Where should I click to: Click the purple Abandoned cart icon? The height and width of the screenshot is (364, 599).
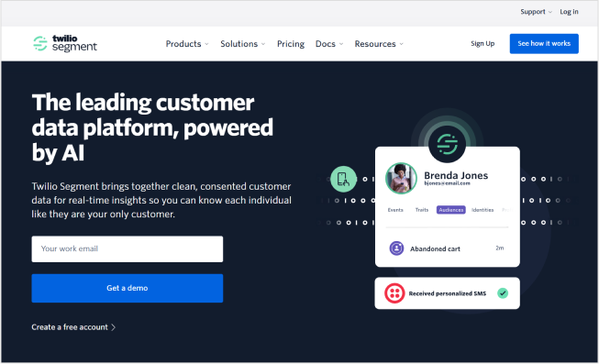click(x=396, y=248)
